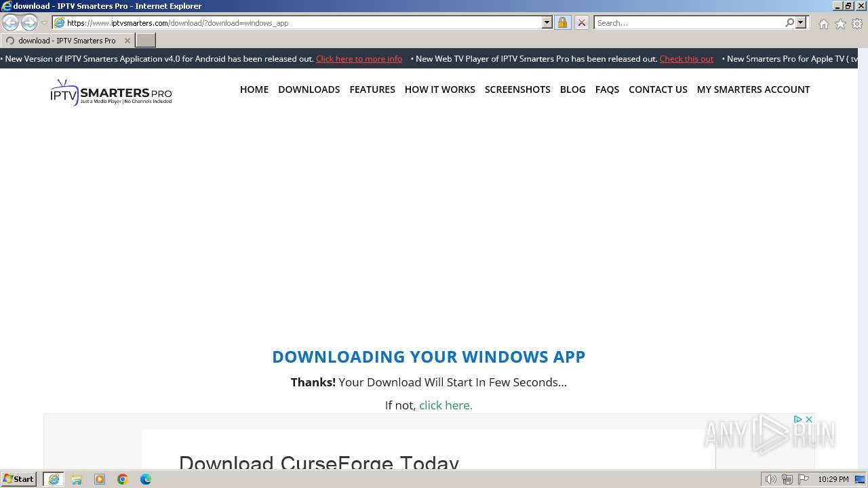Click the security lock icon
The image size is (868, 488).
tap(562, 22)
